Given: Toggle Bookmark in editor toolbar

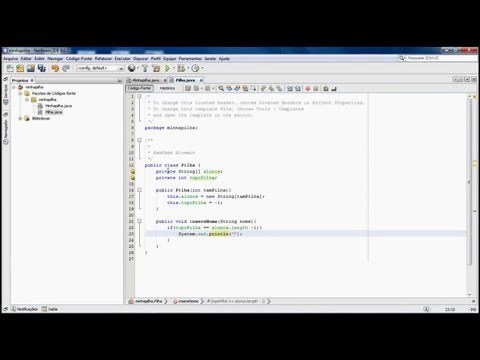Looking at the screenshot, I should point(279,88).
